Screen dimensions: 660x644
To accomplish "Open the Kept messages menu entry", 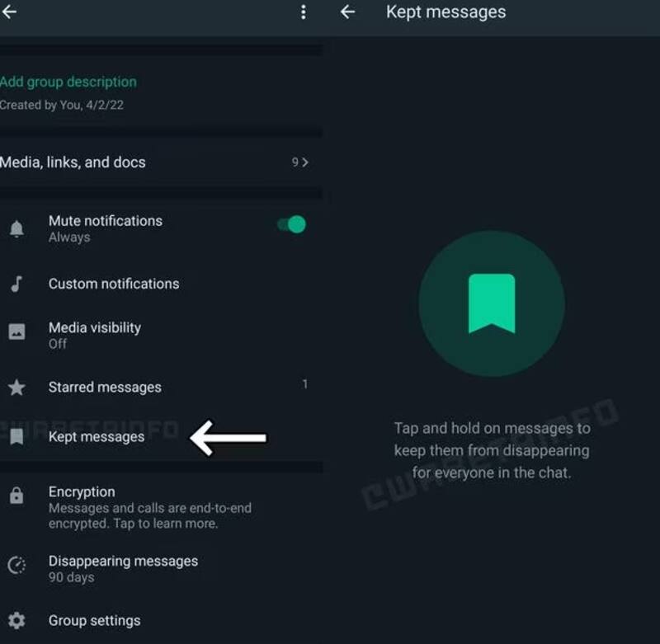I will (97, 437).
